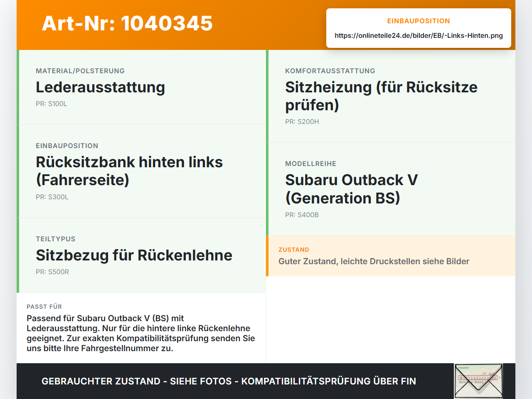532x399 pixels.
Task: Select 'Subaru Outback V (Generation BS)' heading
Action: pyautogui.click(x=351, y=189)
